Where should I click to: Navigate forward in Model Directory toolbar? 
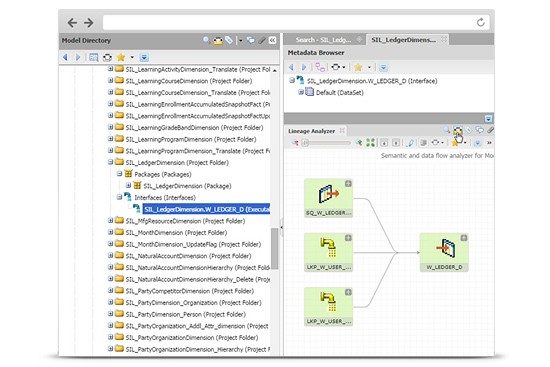(x=78, y=57)
